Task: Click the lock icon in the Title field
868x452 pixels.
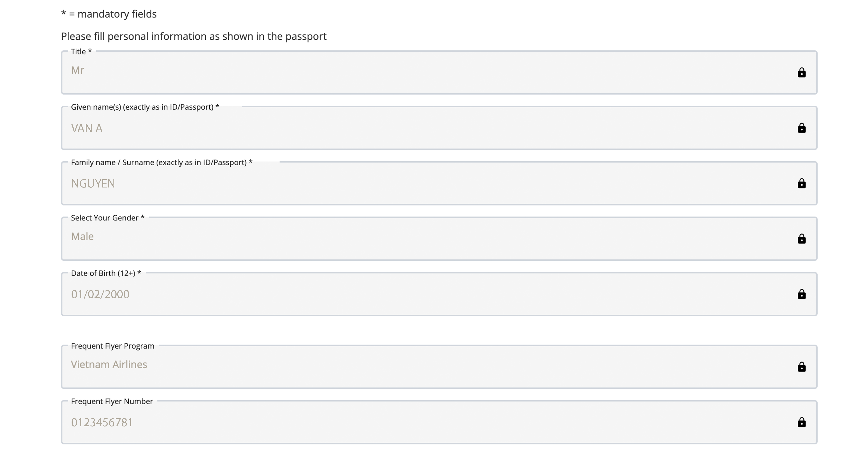Action: coord(801,73)
